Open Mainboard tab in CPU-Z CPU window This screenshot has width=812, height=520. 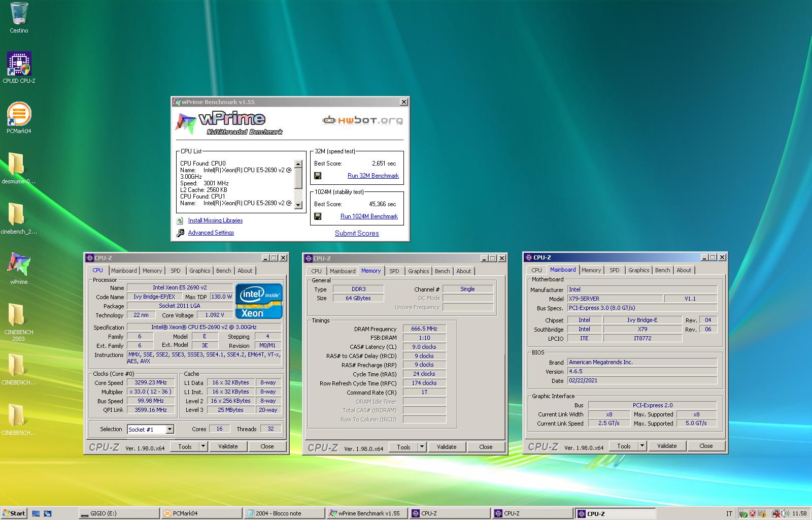[124, 271]
